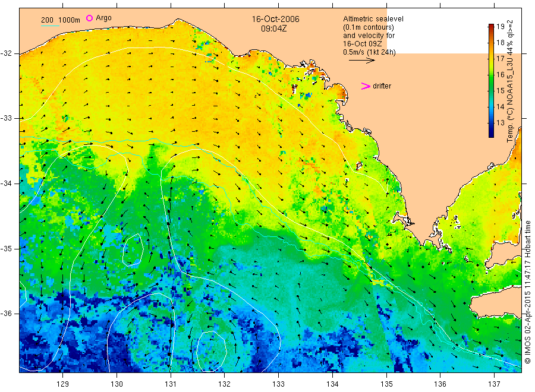The height and width of the screenshot is (392, 535).
Task: Click the longitude axis label 137
Action: [494, 384]
